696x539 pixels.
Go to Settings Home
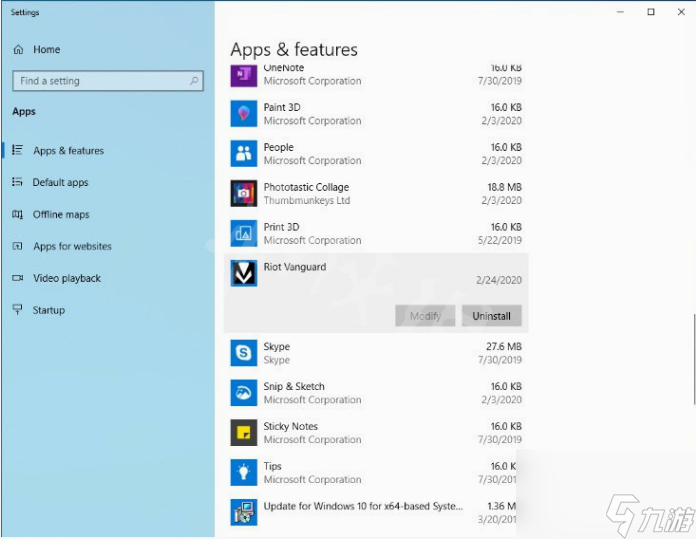pyautogui.click(x=47, y=49)
